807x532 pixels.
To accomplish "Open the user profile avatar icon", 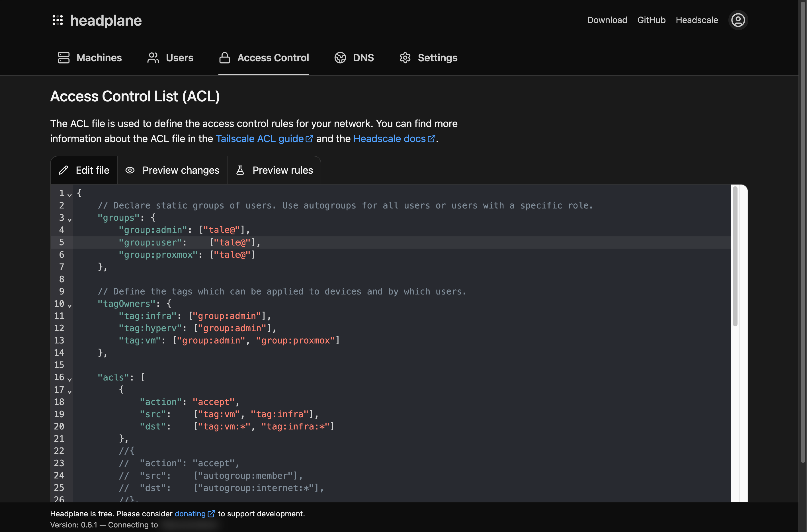I will [738, 20].
